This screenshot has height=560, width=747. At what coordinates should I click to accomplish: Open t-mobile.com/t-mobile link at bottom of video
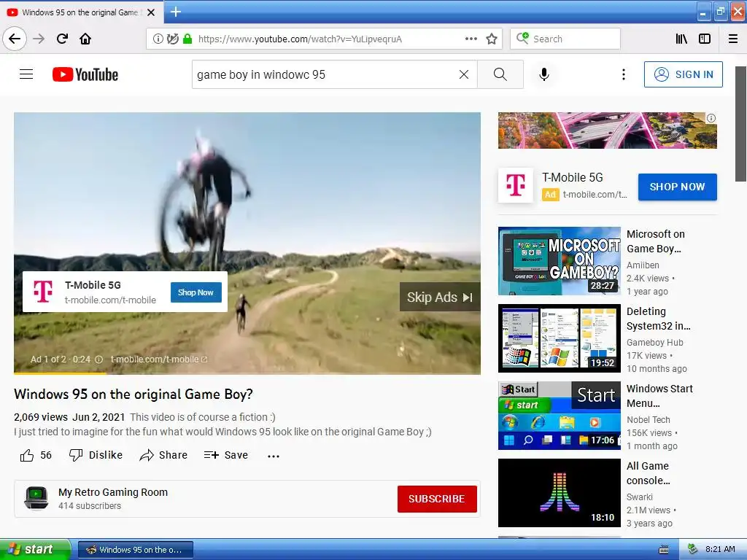(x=158, y=359)
